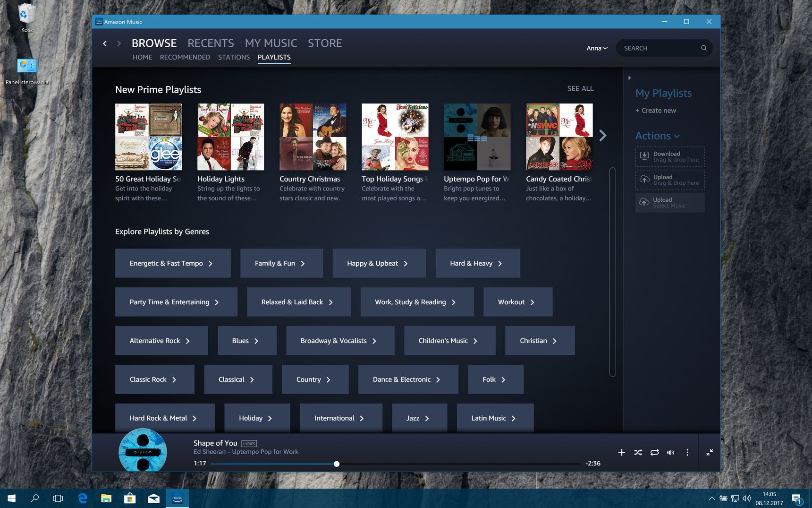Open Work, Study & Reading genre
The image size is (812, 508).
click(417, 302)
